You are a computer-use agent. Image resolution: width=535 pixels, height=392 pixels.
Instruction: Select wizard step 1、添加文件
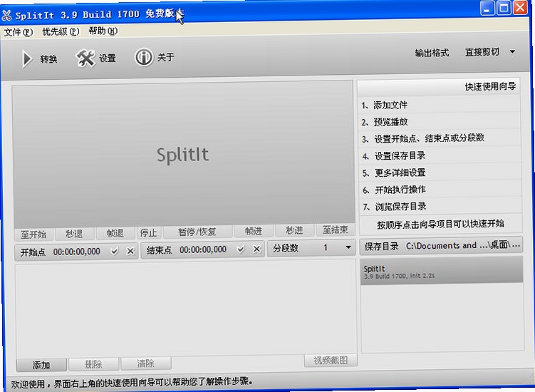pyautogui.click(x=440, y=105)
